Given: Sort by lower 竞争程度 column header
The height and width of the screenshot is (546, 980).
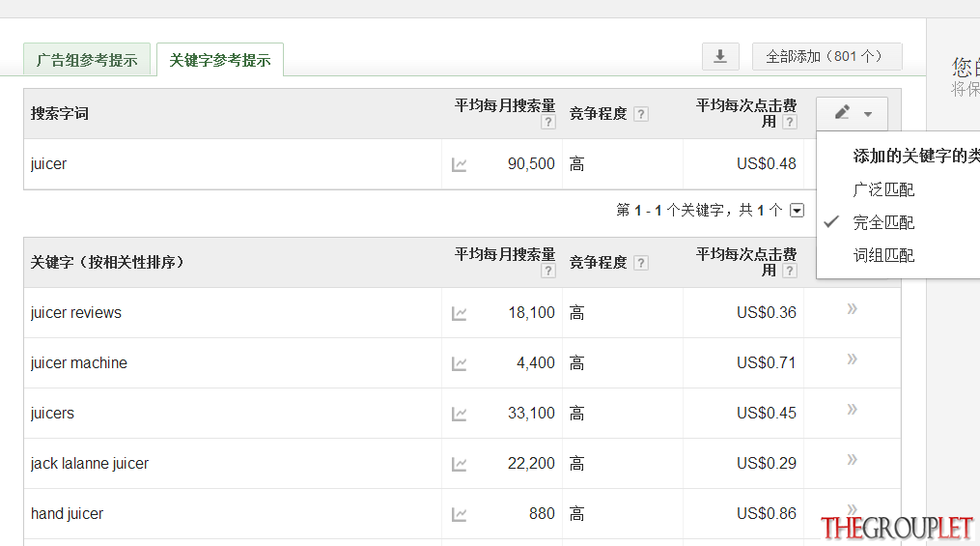Looking at the screenshot, I should (598, 263).
